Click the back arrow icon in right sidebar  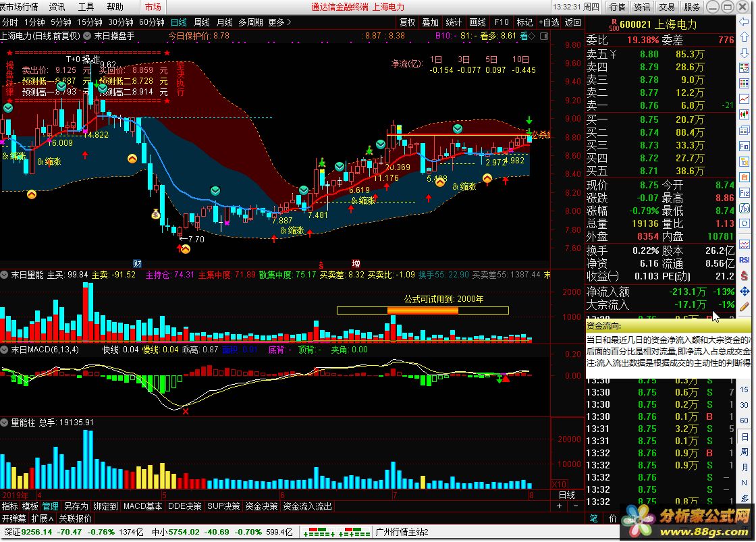click(x=744, y=22)
